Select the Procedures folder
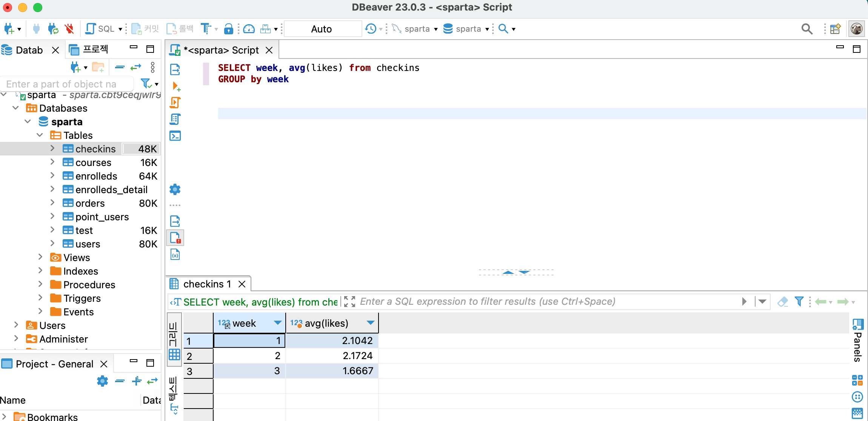Screen dimensions: 868x421 coord(89,285)
